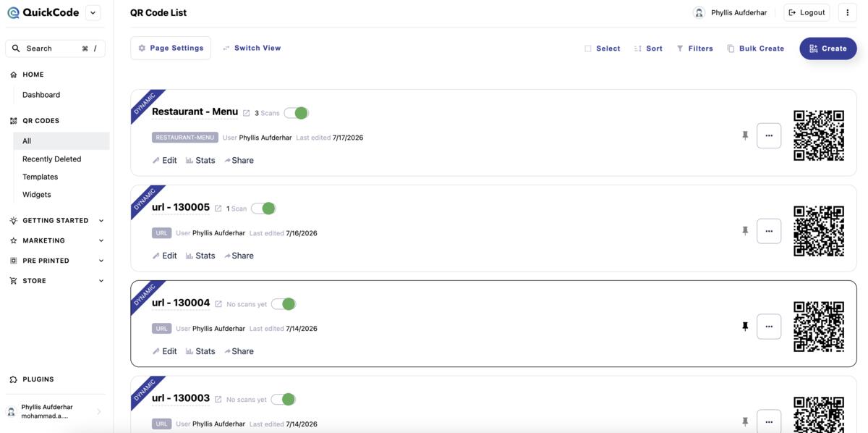Focus the Search field in sidebar

(x=55, y=49)
